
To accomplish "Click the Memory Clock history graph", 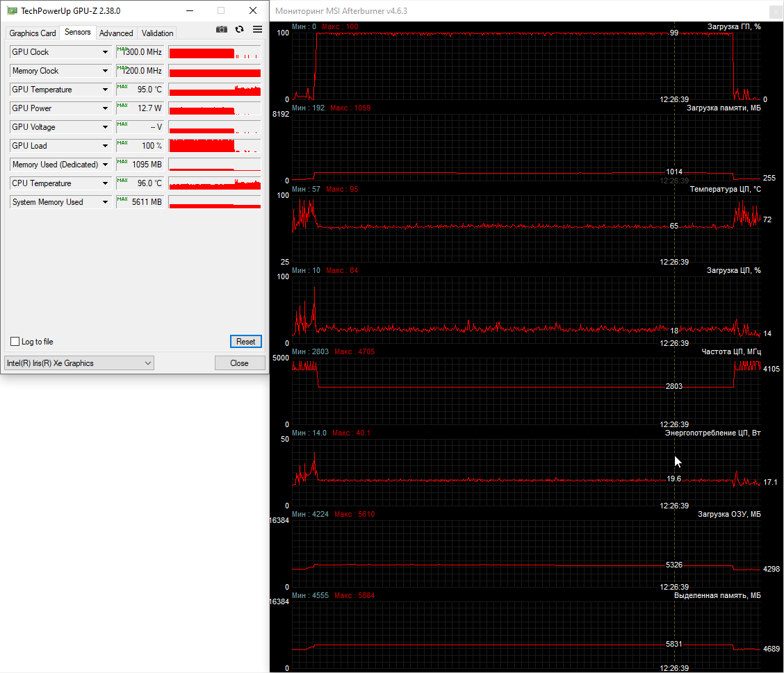I will tap(215, 71).
